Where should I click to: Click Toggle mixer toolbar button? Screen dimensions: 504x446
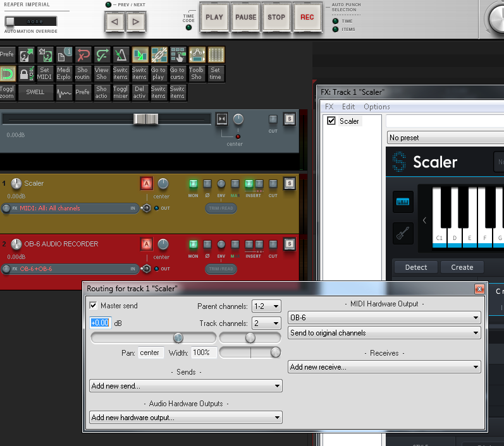[121, 93]
